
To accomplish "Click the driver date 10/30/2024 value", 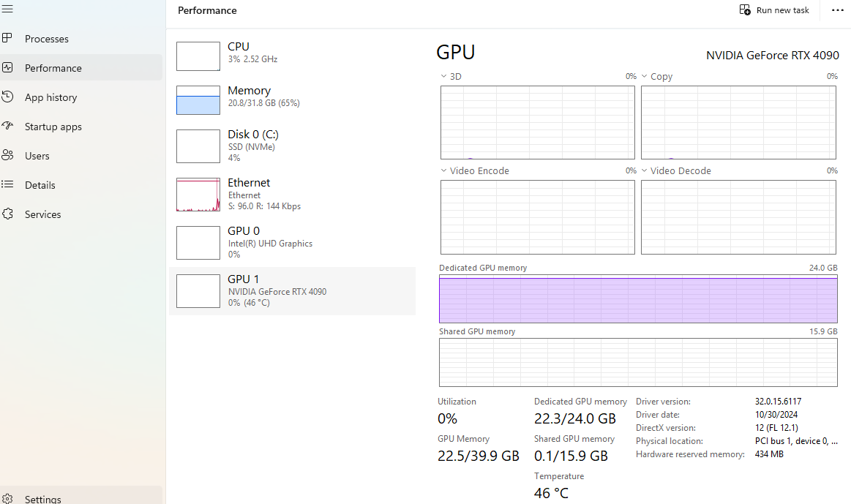I will click(x=776, y=415).
